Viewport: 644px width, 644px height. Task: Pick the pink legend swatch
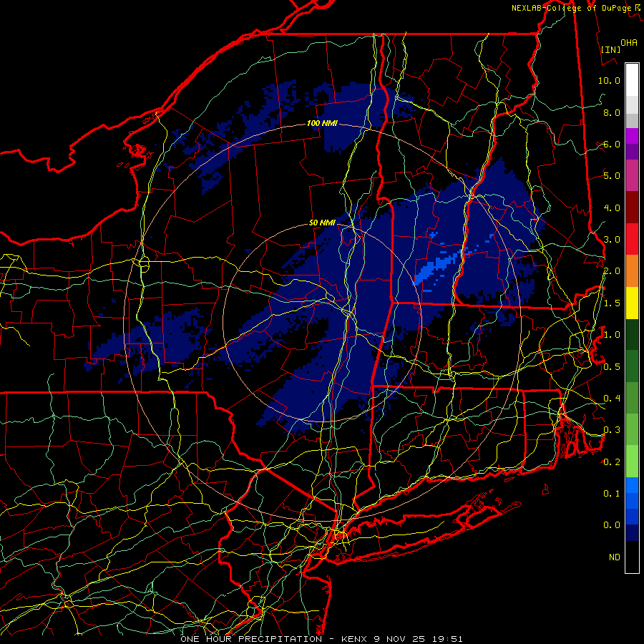click(x=632, y=175)
